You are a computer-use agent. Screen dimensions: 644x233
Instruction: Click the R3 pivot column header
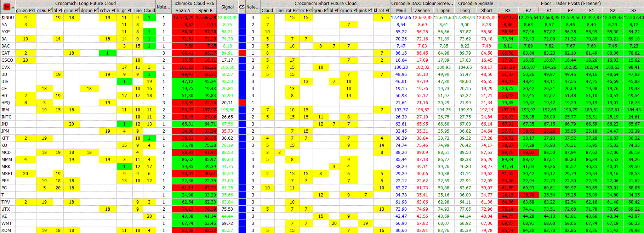tap(508, 10)
